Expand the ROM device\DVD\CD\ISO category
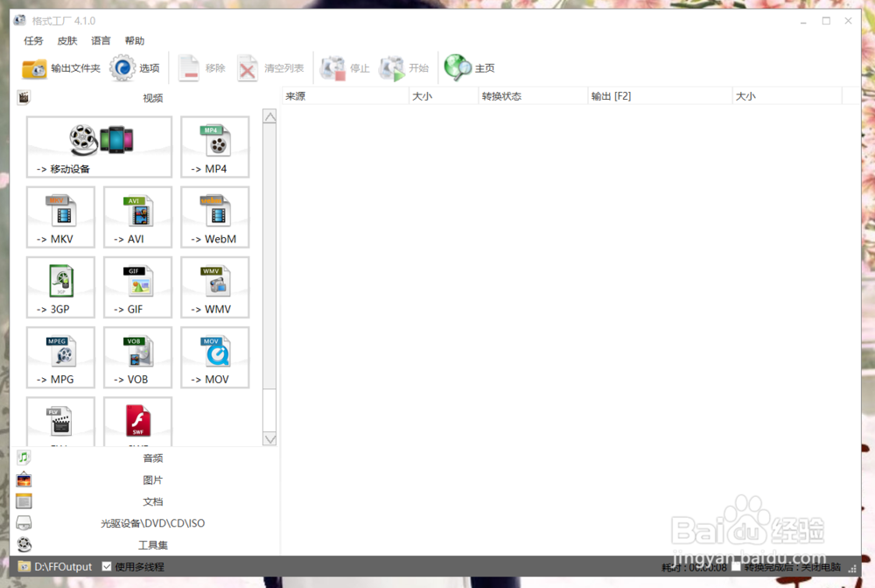 (144, 523)
